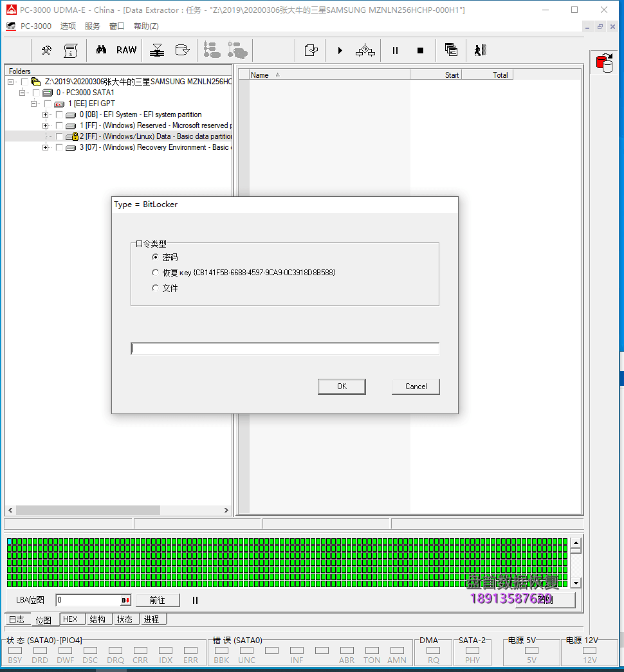Cancel the BitLocker dialog
Image resolution: width=624 pixels, height=672 pixels.
[x=416, y=386]
